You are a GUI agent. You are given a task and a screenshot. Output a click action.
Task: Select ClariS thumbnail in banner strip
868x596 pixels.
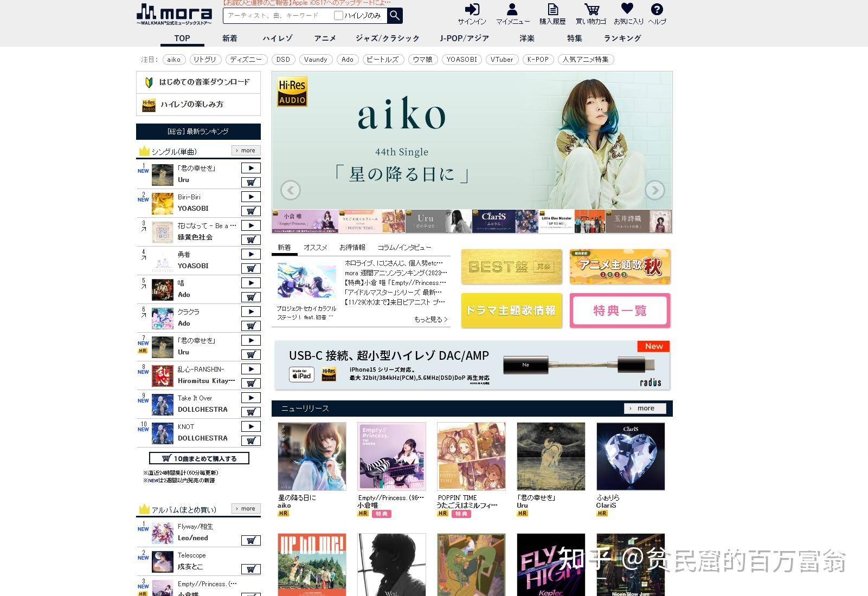point(505,222)
